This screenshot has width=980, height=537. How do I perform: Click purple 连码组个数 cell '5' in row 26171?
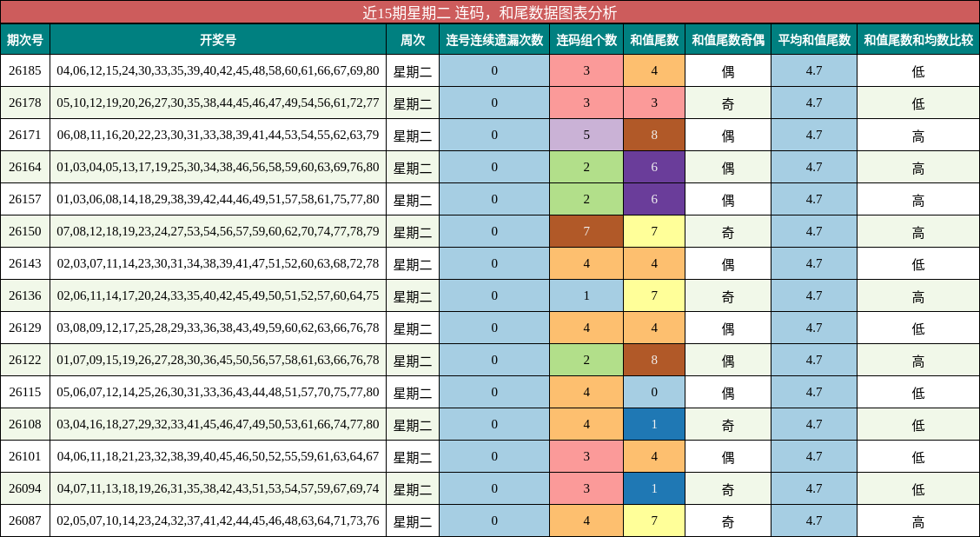[x=586, y=135]
